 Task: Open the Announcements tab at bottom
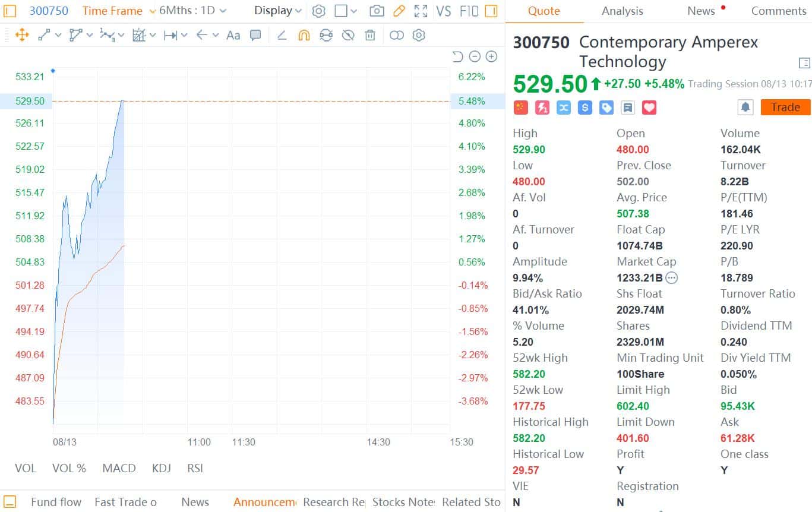pos(264,502)
